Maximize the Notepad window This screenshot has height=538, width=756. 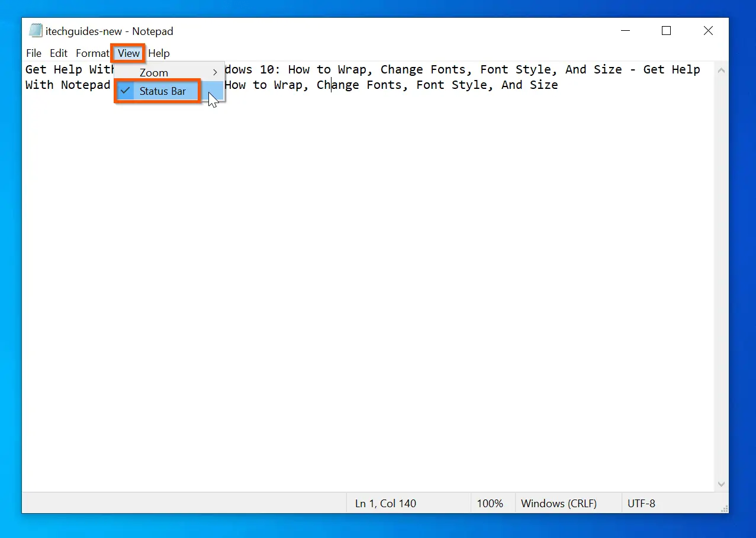666,31
